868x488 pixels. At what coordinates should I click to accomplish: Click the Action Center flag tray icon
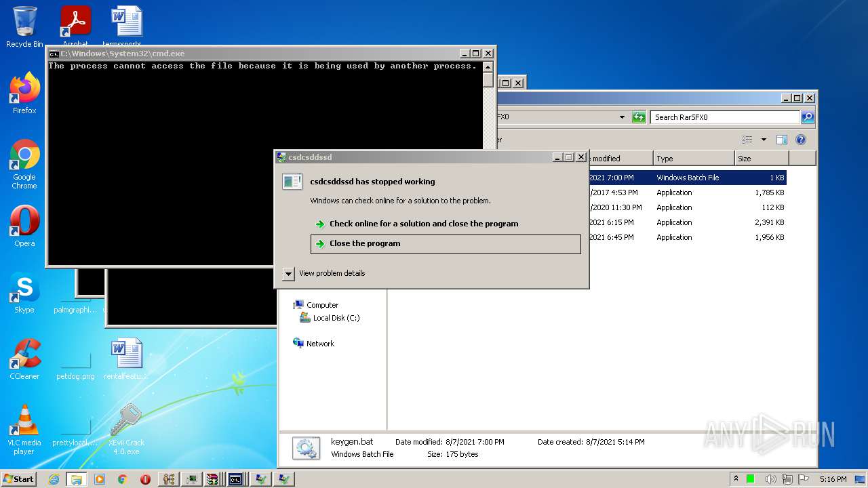click(805, 479)
